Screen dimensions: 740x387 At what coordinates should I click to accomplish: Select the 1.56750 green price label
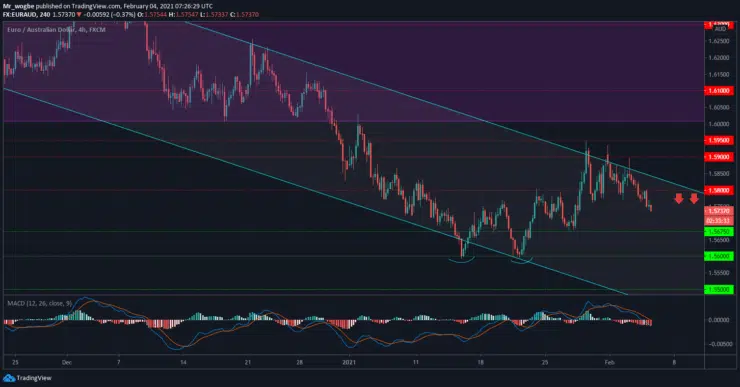click(719, 231)
